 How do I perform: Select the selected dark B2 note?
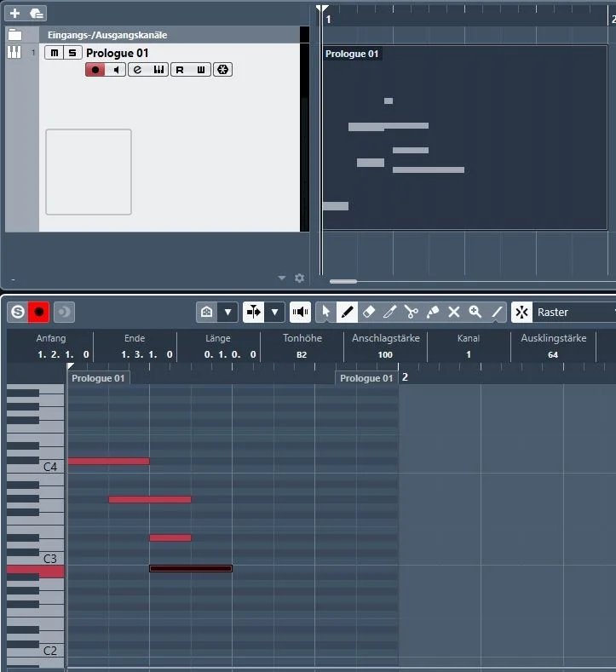191,568
